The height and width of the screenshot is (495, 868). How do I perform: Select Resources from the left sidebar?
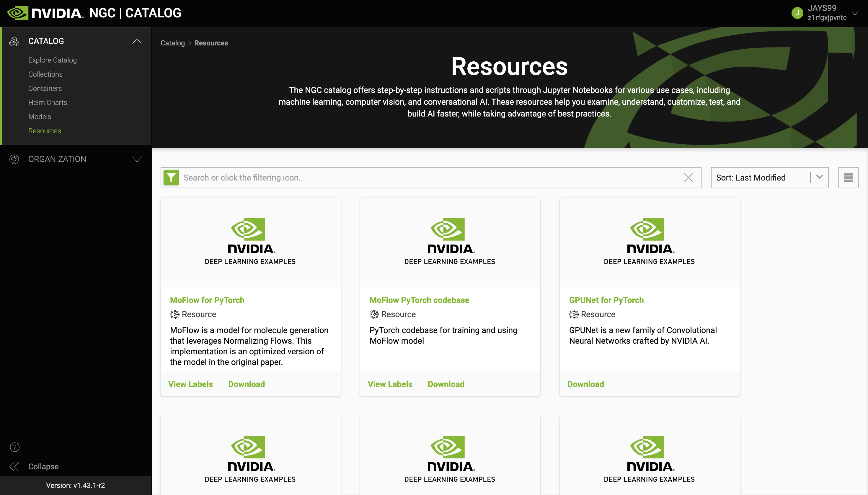pyautogui.click(x=45, y=130)
